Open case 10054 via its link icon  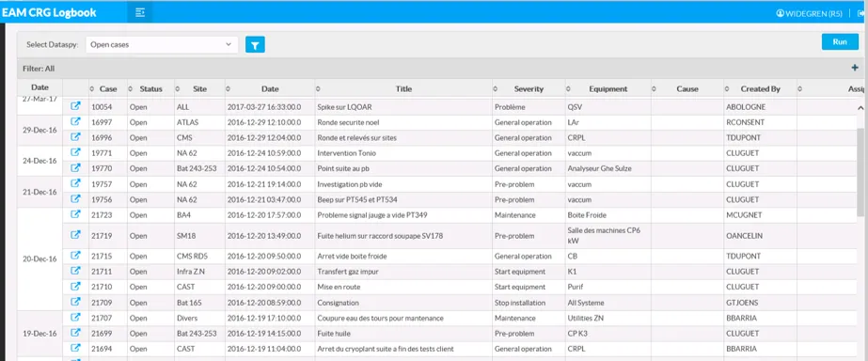point(76,106)
